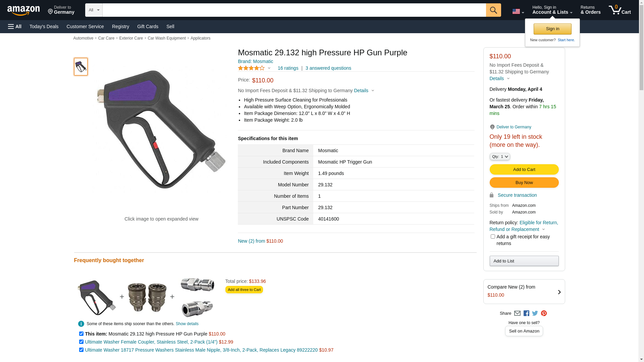Expand the search category All dropdown
This screenshot has height=362, width=644.
(94, 10)
